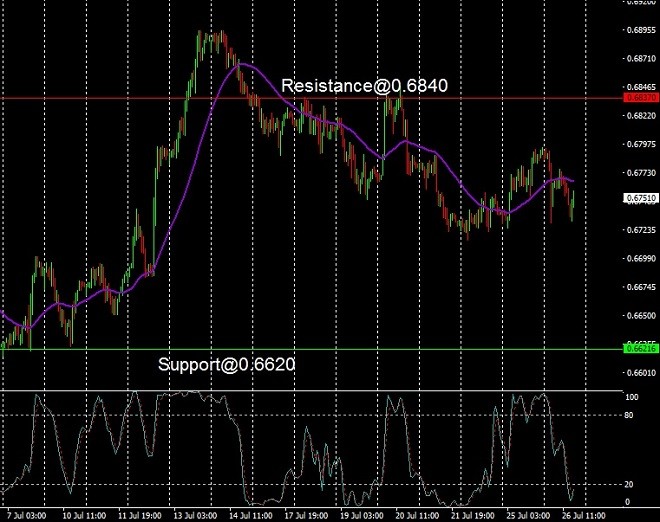Click the 10 Jul 11:00 time label
The height and width of the screenshot is (522, 660).
(84, 516)
